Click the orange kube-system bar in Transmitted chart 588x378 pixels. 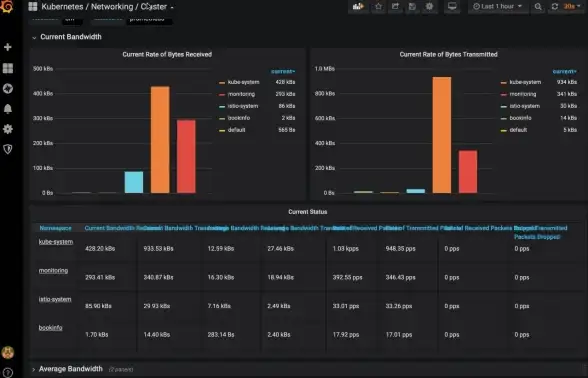[442, 135]
